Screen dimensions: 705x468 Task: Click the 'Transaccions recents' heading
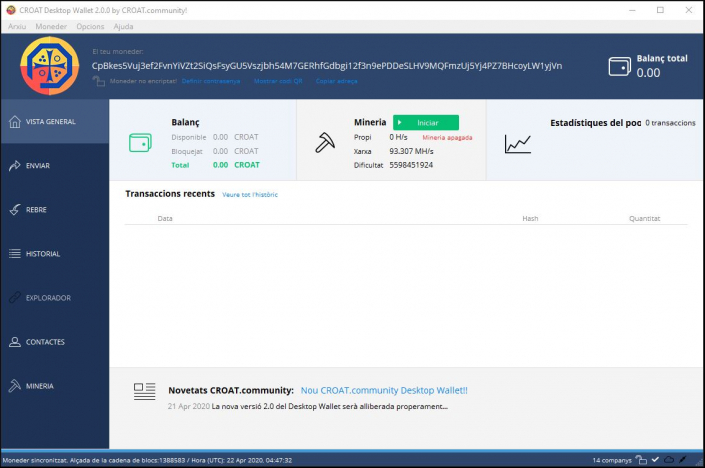pos(170,194)
